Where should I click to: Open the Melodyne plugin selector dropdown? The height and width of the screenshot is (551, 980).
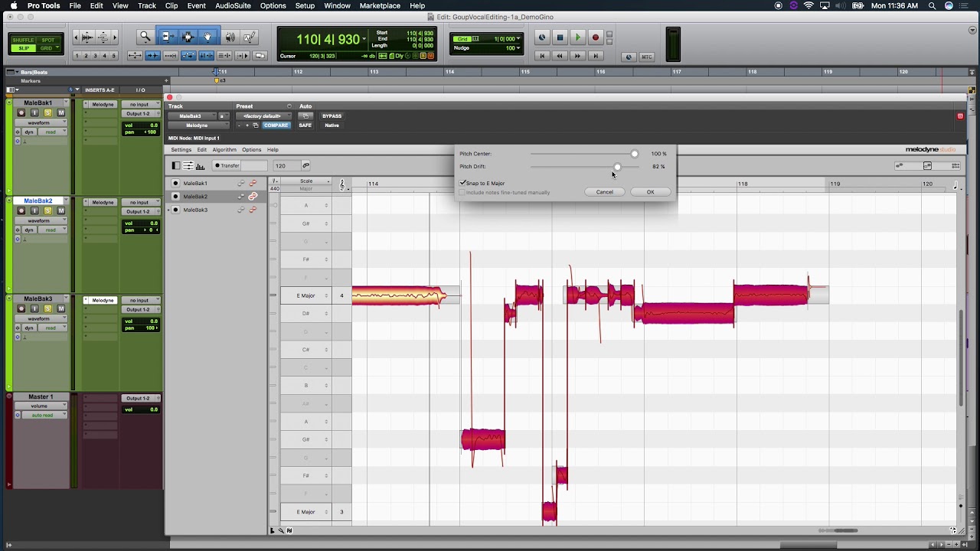pos(197,126)
